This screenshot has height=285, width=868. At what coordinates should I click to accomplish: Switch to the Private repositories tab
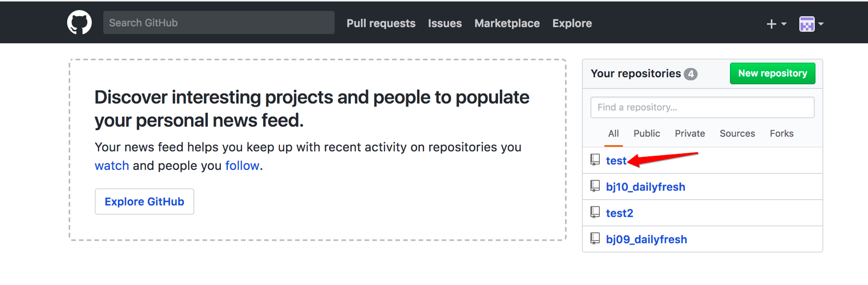[689, 133]
